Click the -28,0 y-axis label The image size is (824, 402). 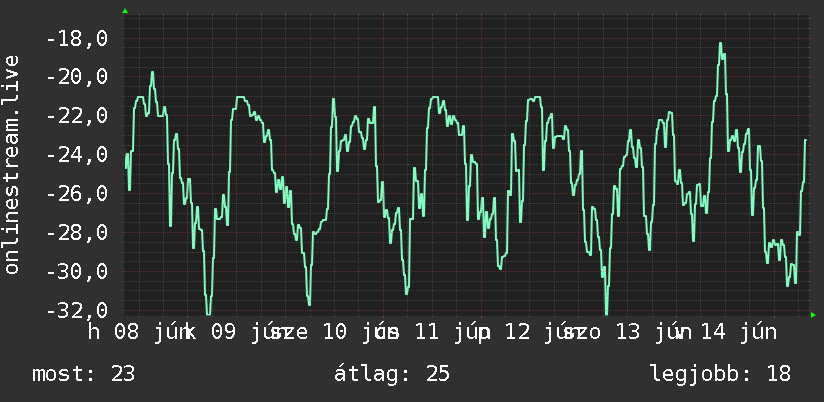[77, 233]
